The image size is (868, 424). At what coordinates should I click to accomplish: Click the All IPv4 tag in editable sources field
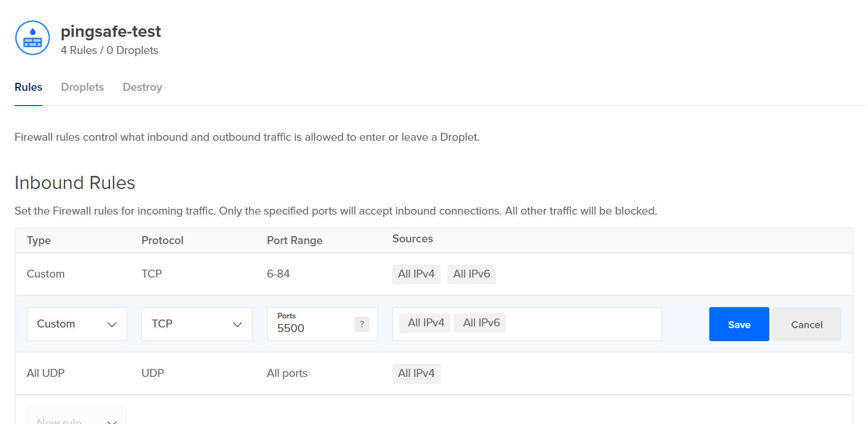[425, 323]
